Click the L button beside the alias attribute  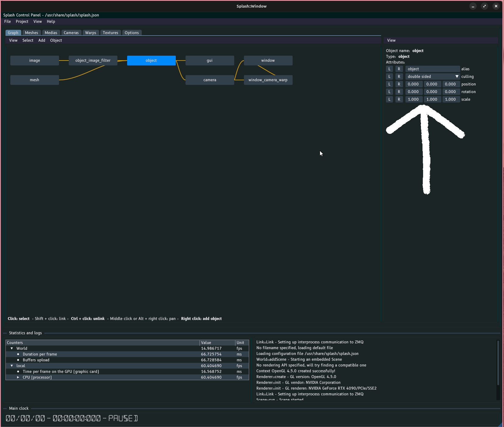pyautogui.click(x=389, y=69)
